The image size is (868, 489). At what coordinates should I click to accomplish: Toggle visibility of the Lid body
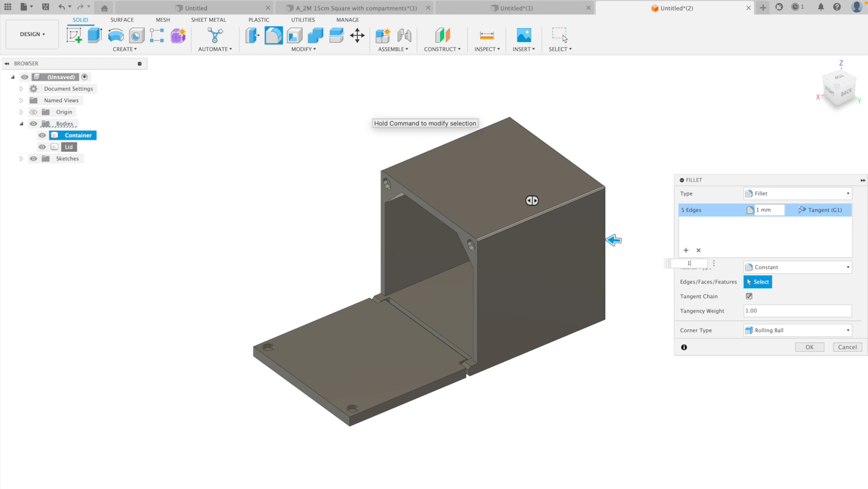[x=42, y=147]
